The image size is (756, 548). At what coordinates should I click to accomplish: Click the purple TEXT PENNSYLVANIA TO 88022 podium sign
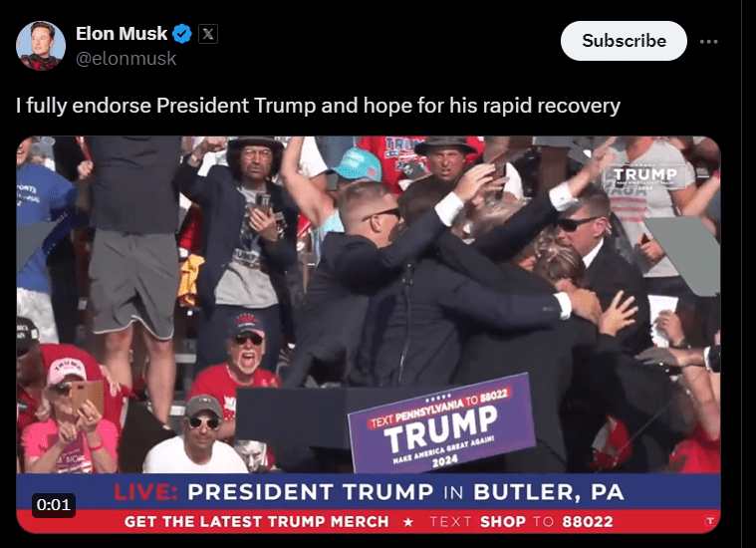pyautogui.click(x=440, y=423)
